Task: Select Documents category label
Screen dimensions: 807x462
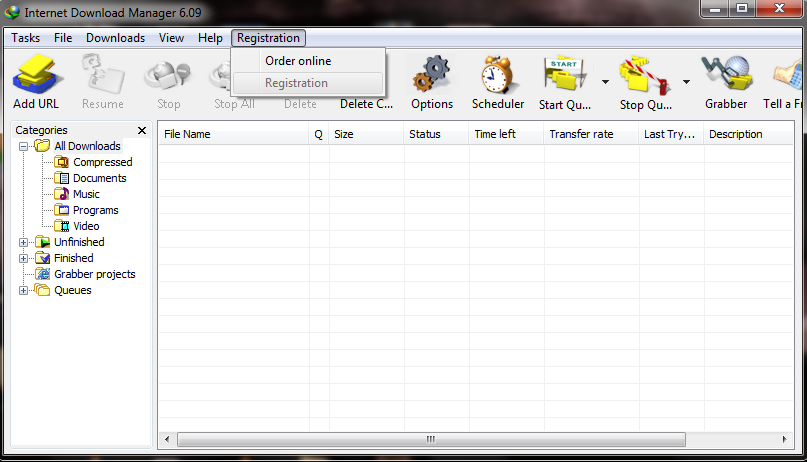Action: point(99,178)
